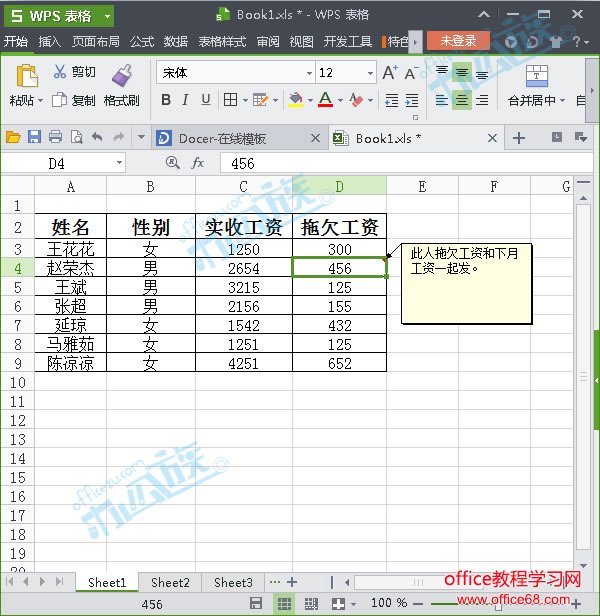Open the 插入 (Insert) ribbon tab
Image resolution: width=600 pixels, height=616 pixels.
pos(50,41)
